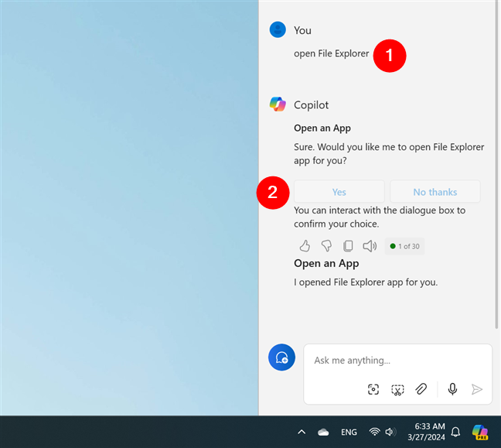
Task: Attach a file with paperclip icon
Action: pyautogui.click(x=421, y=389)
